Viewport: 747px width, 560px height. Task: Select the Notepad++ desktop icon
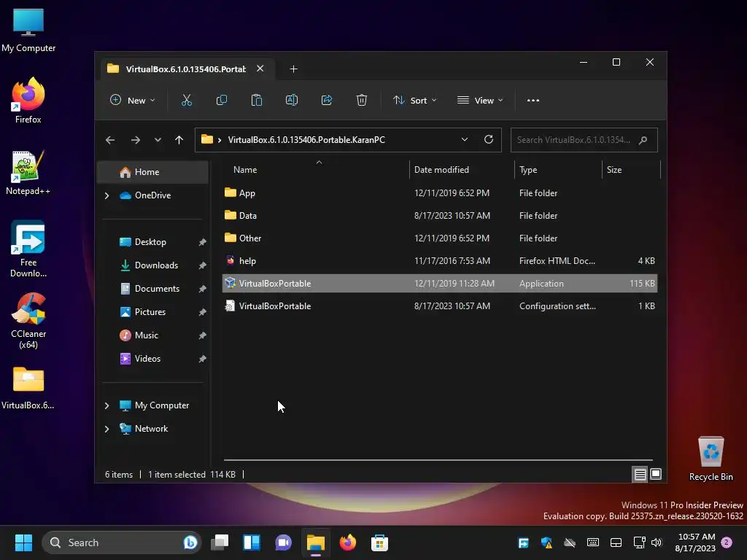28,172
